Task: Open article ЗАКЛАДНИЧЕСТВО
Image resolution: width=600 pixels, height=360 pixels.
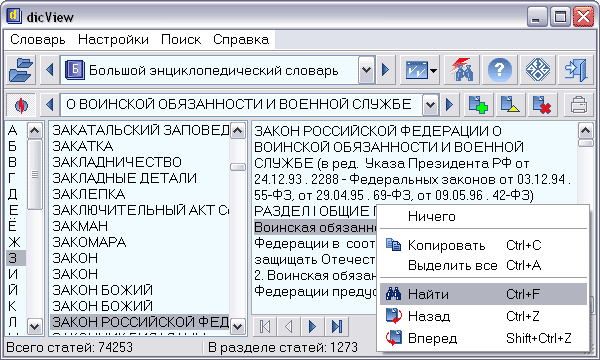Action: (x=140, y=162)
